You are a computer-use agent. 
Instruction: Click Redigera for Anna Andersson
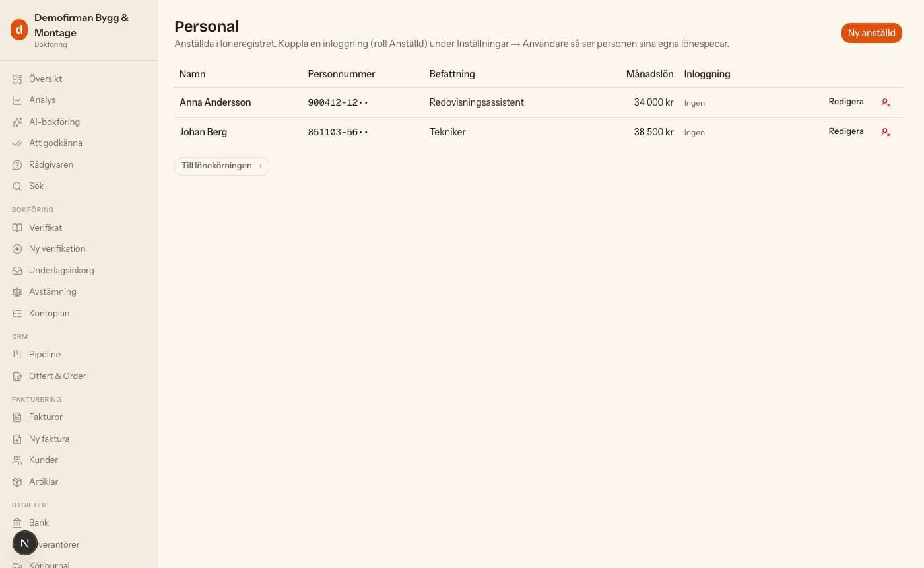point(846,102)
